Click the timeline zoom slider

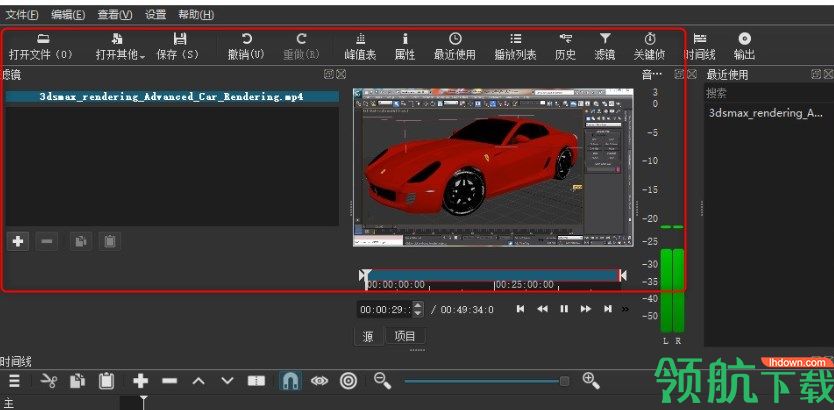(x=487, y=381)
